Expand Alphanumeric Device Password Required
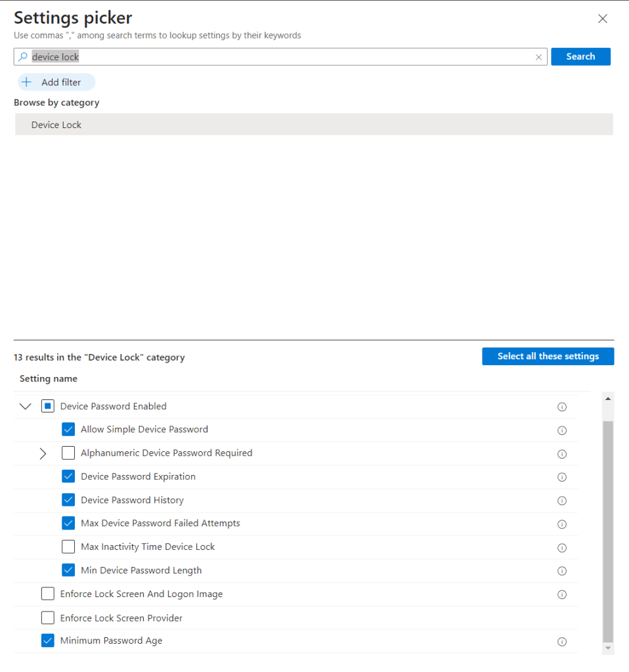 pos(43,453)
